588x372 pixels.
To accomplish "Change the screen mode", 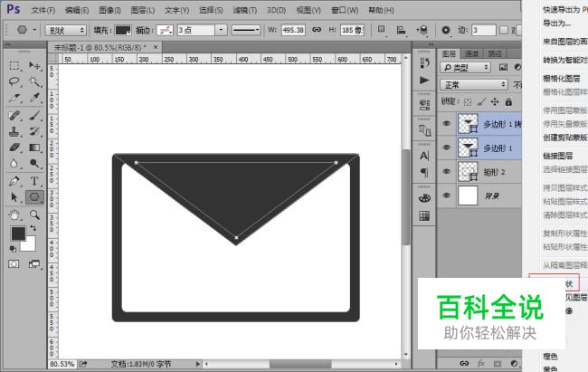I will click(34, 264).
